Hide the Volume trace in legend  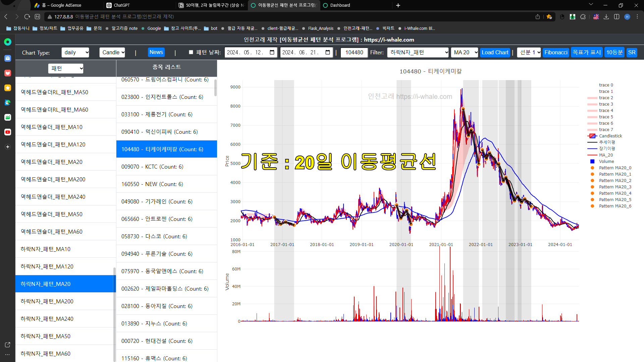click(x=606, y=162)
